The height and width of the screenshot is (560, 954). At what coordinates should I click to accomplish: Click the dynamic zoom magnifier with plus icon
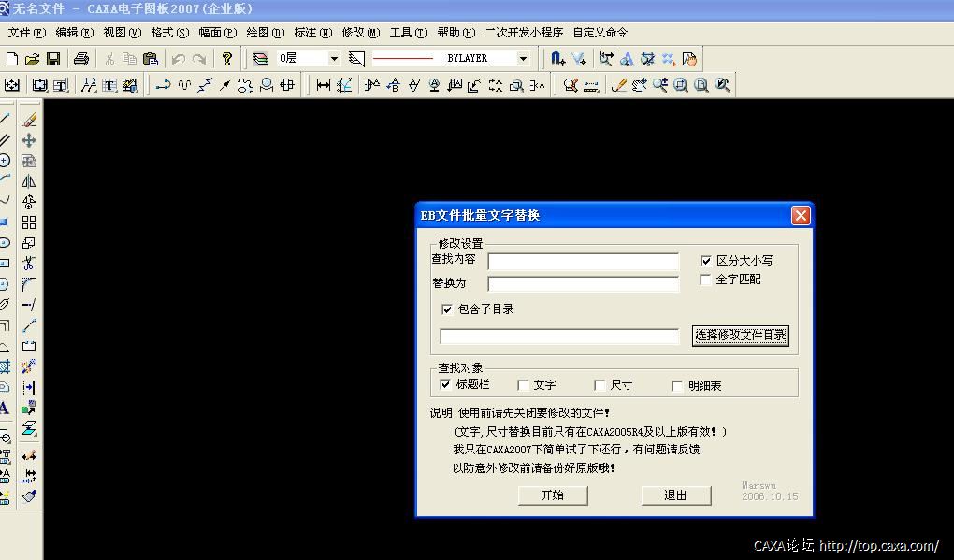[x=660, y=85]
